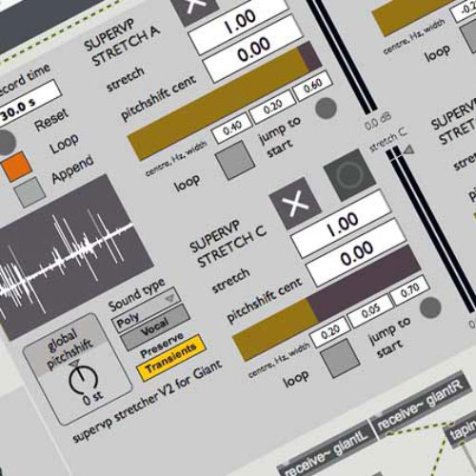This screenshot has width=476, height=476.
Task: Toggle the loop box in Stretch A
Action: point(235,161)
